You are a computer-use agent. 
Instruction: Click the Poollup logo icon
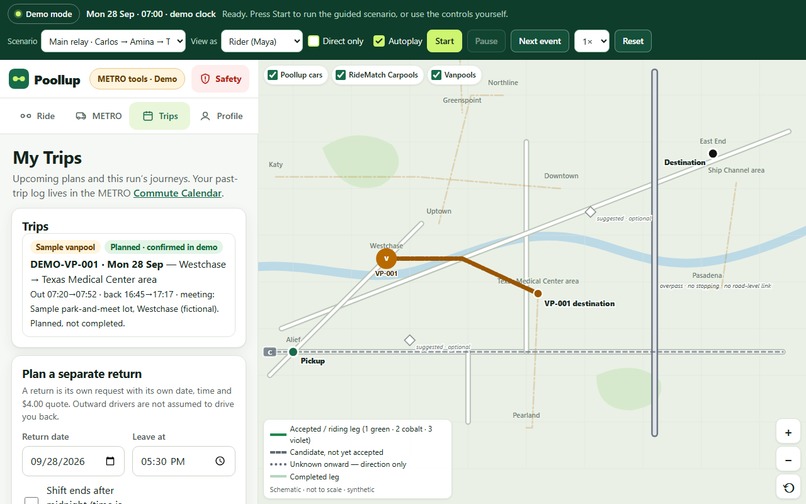click(19, 79)
